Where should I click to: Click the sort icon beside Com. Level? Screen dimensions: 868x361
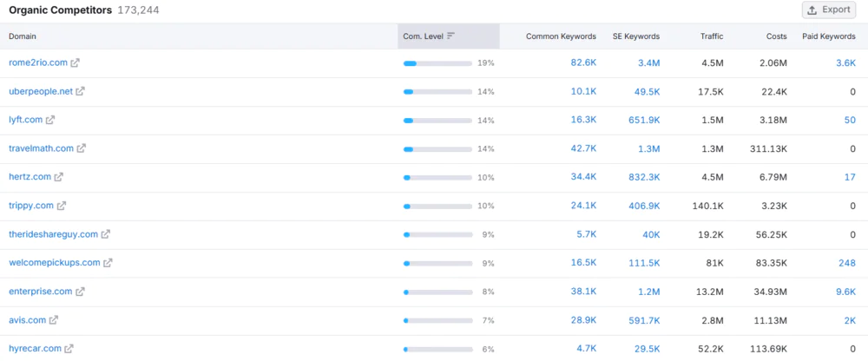pos(451,36)
